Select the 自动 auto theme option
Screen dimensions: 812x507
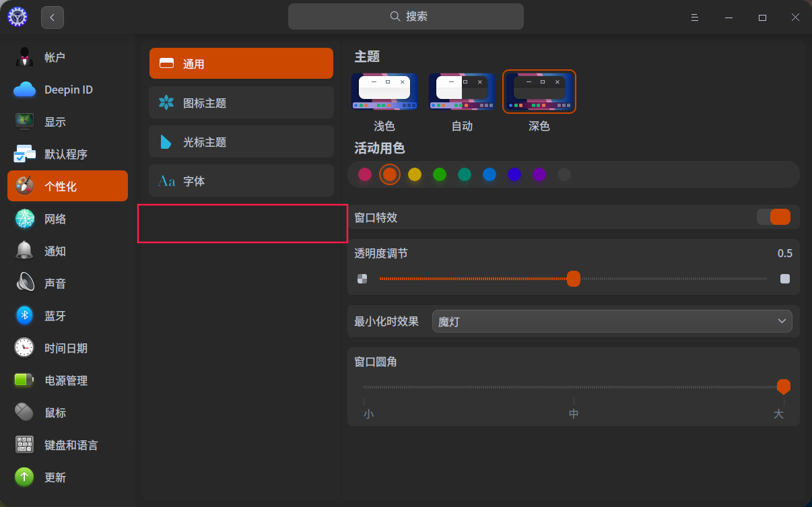point(462,92)
